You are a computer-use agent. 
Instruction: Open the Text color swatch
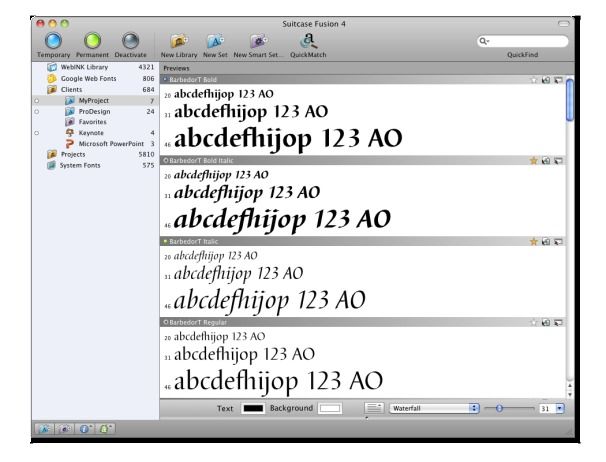tap(253, 408)
